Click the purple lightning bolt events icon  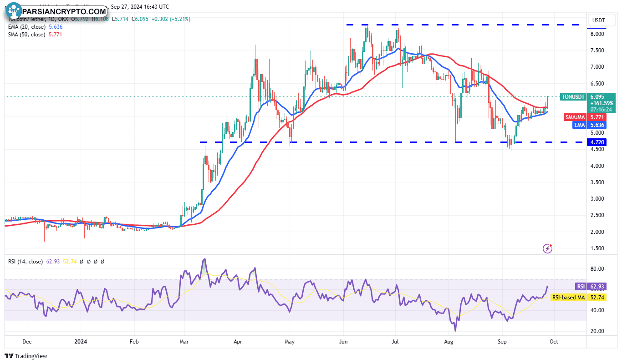548,248
